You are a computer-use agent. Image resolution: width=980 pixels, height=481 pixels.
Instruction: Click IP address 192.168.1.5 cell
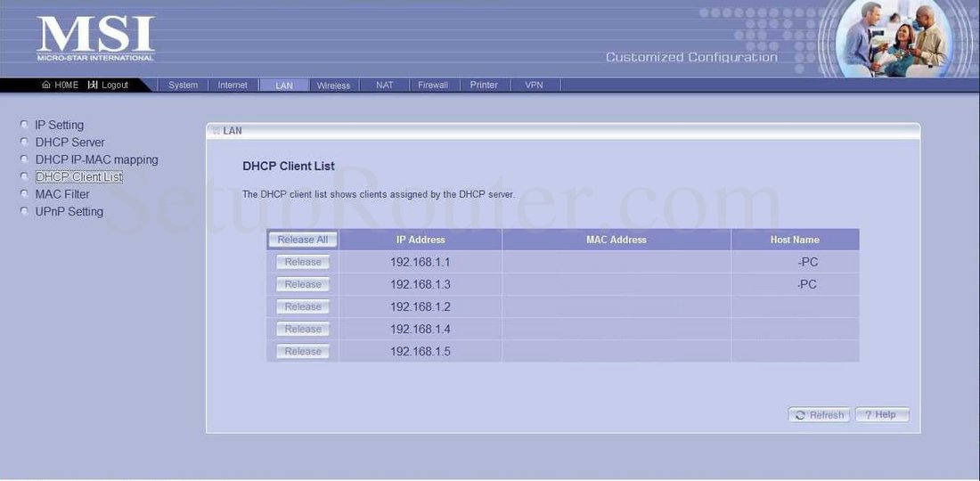click(420, 352)
